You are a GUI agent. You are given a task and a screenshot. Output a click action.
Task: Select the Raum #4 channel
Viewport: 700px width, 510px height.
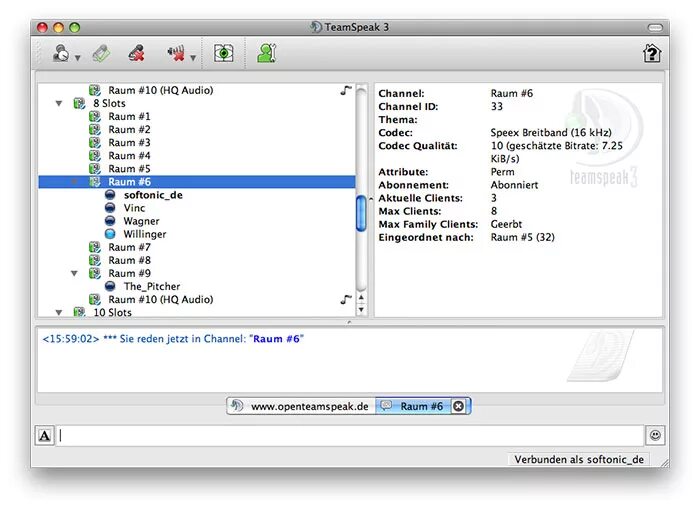pos(129,156)
